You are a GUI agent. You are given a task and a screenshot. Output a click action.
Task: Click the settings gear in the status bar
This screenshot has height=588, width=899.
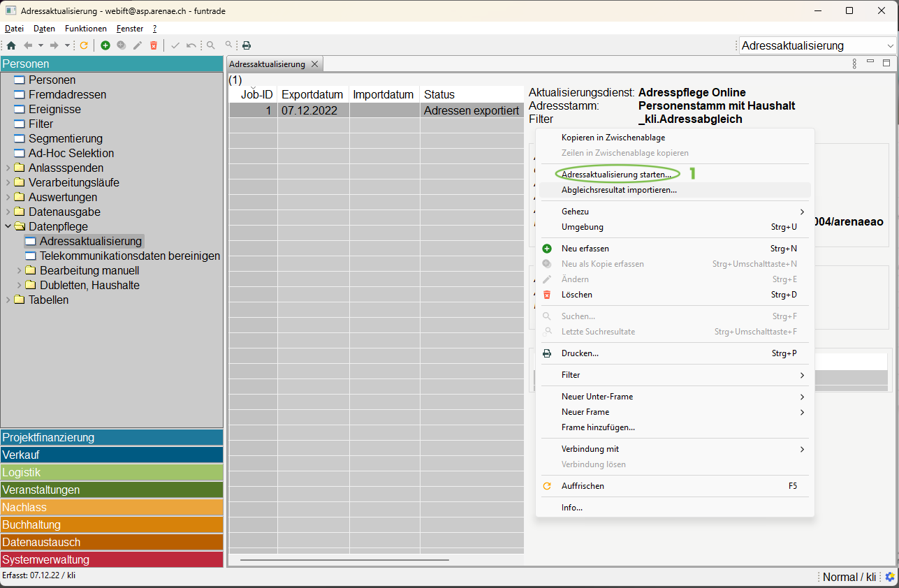(890, 577)
